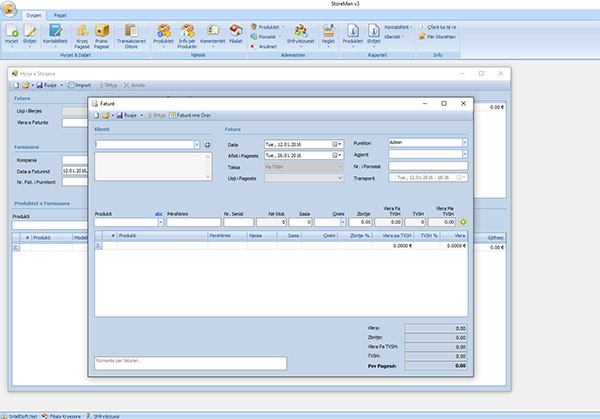The height and width of the screenshot is (419, 600).
Task: Open the Afati i Pagesës date dropdown
Action: 339,155
